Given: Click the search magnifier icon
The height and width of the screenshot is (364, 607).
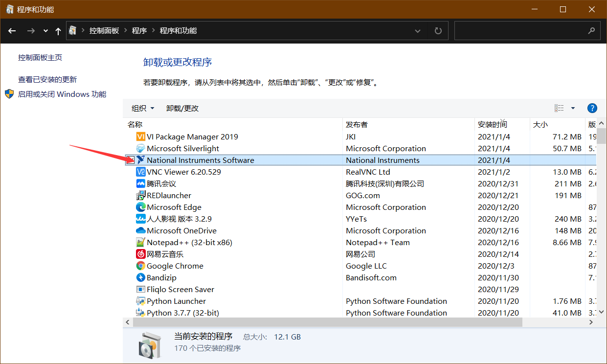Looking at the screenshot, I should click(x=591, y=30).
